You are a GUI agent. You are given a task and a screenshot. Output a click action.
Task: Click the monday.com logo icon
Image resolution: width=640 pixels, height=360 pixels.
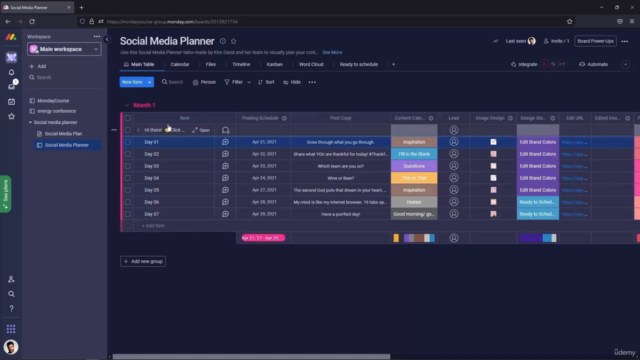point(11,37)
